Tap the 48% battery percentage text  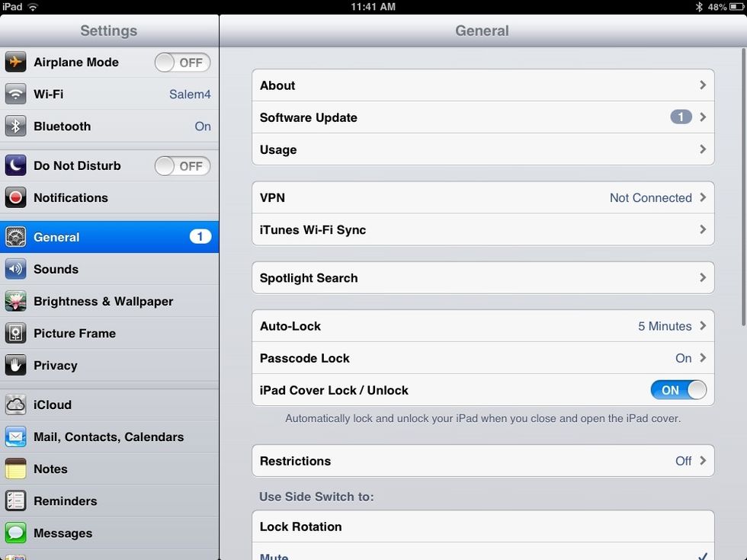pyautogui.click(x=717, y=7)
